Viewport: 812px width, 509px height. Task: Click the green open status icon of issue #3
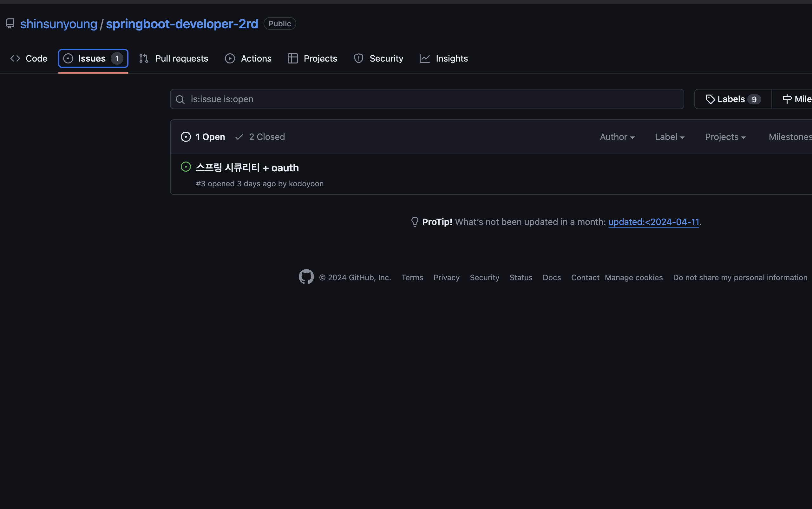tap(186, 167)
